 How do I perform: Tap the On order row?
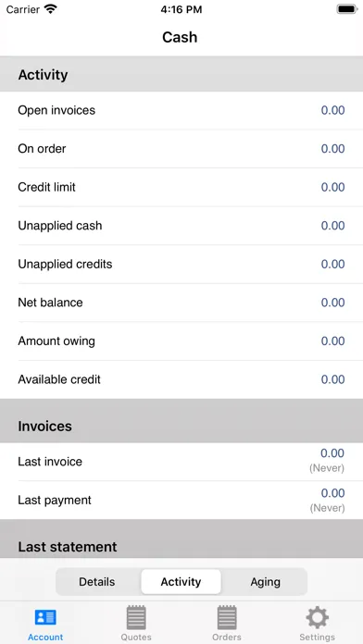[x=181, y=149]
